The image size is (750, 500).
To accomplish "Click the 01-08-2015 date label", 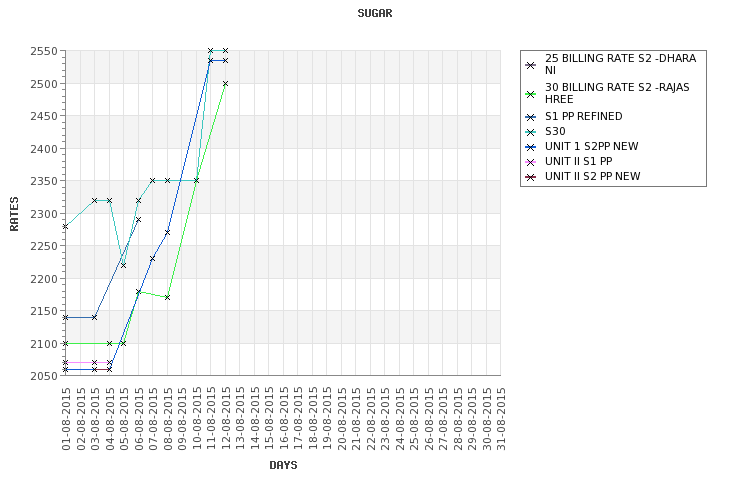I will (x=66, y=419).
